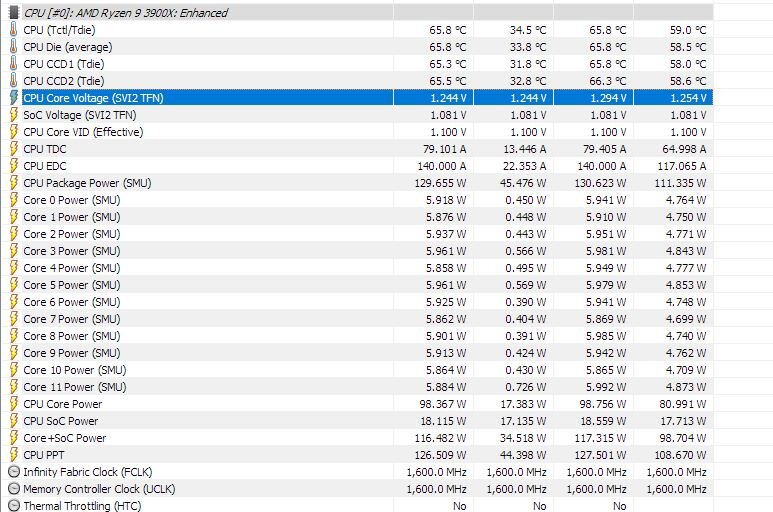
Task: Click lightning icon beside Core+SoC Power
Action: pos(14,438)
